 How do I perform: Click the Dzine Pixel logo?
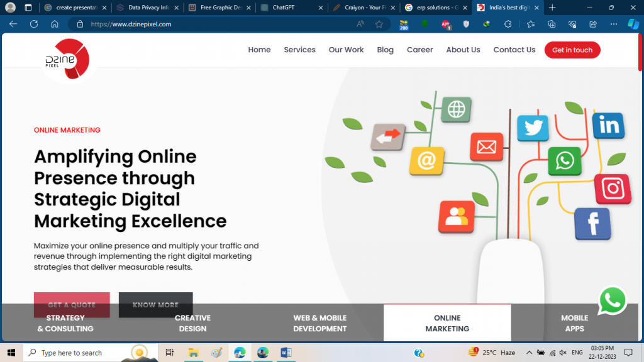(x=68, y=58)
